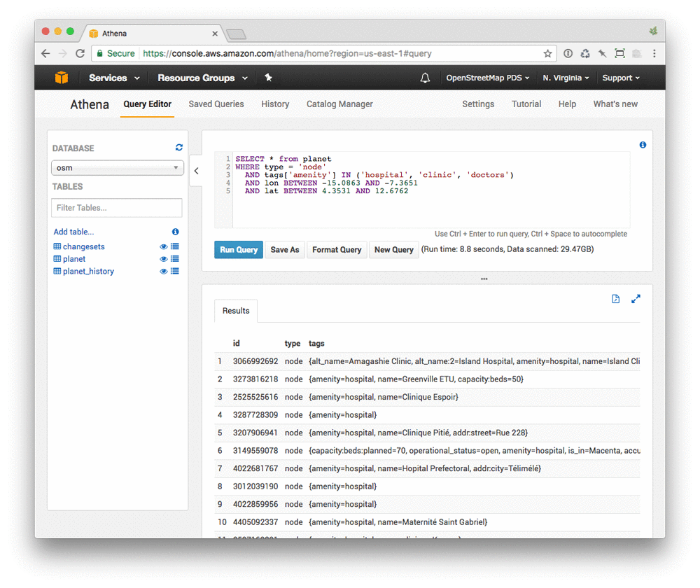This screenshot has width=700, height=588.
Task: Open the N. Virginia region dropdown
Action: [566, 78]
